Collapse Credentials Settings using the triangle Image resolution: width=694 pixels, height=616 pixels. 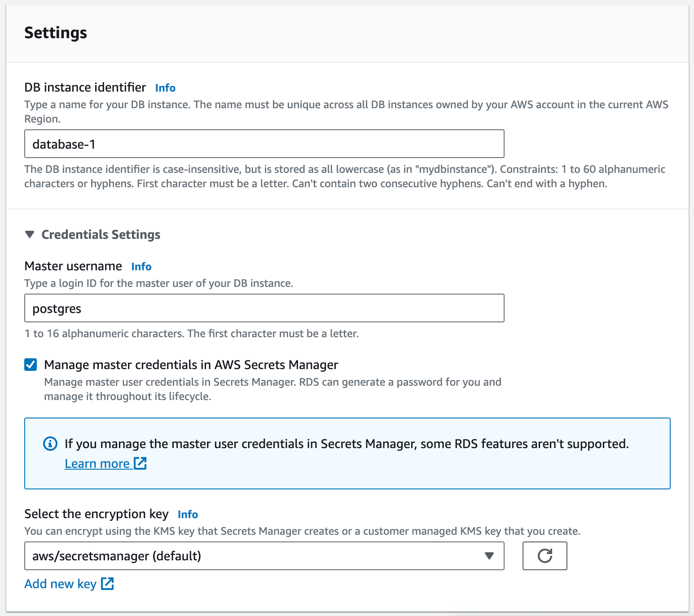click(x=30, y=234)
